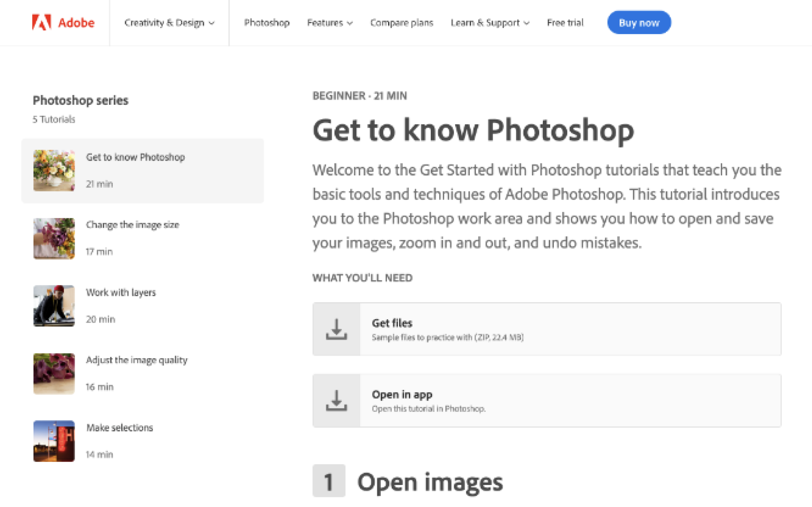Click the BEGINNER · 21 MIN label
This screenshot has width=812, height=507.
(360, 96)
